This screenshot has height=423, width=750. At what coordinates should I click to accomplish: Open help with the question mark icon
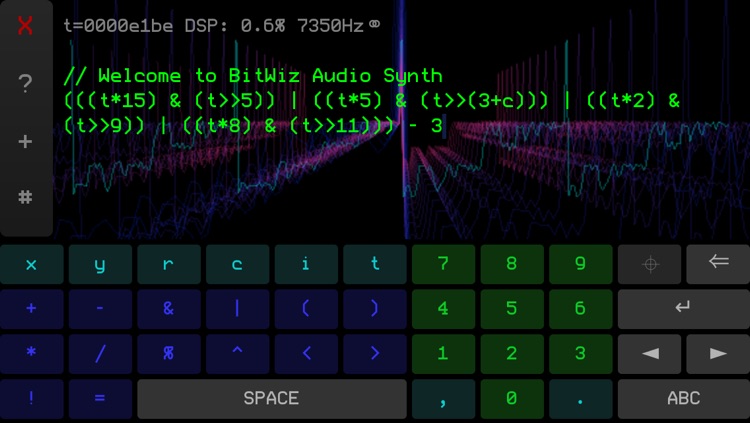coord(25,83)
